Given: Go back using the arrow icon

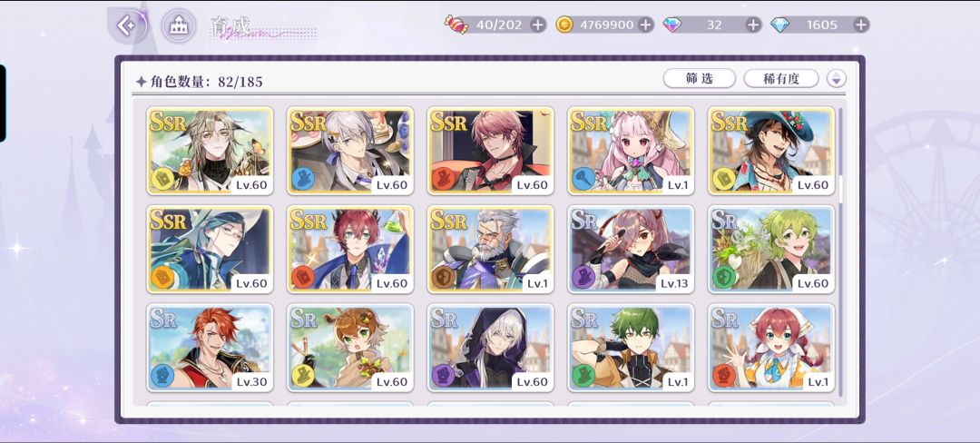Looking at the screenshot, I should point(127,25).
